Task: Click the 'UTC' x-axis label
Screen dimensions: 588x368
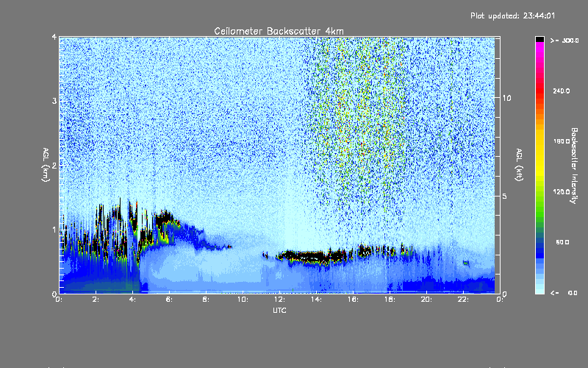Action: pyautogui.click(x=279, y=311)
